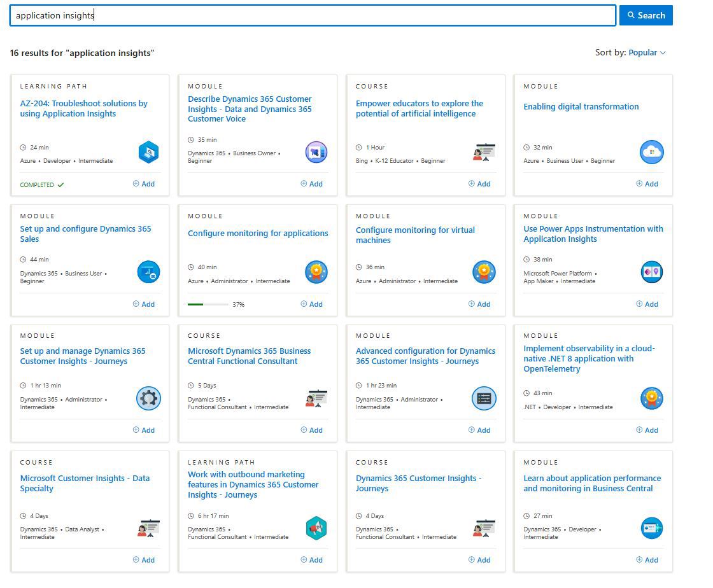The width and height of the screenshot is (713, 588).
Task: Click the Configure monitoring for applications badge icon
Action: click(316, 272)
